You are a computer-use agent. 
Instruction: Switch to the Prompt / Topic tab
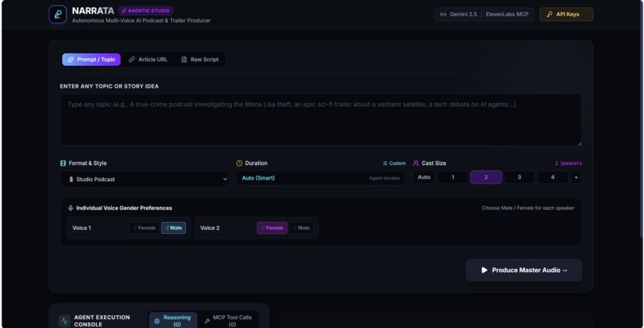[92, 59]
